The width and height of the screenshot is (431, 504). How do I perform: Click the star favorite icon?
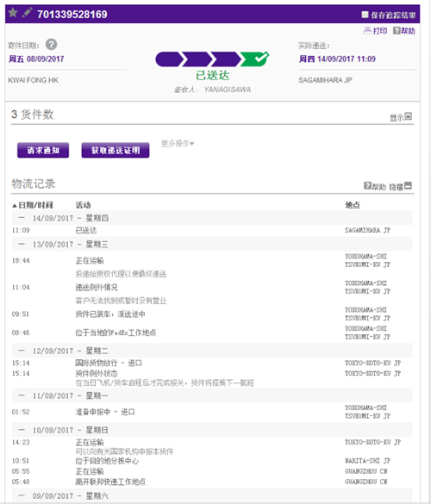click(x=13, y=13)
